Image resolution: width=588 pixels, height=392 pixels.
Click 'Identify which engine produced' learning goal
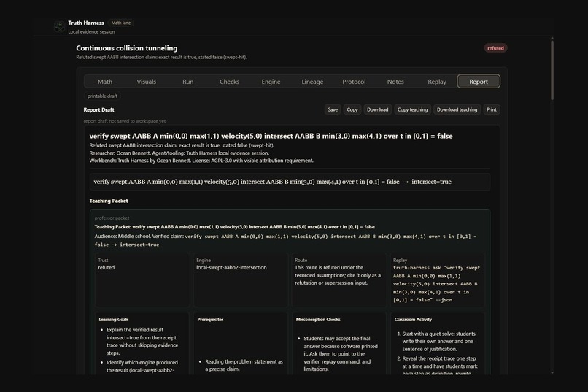[x=142, y=366]
